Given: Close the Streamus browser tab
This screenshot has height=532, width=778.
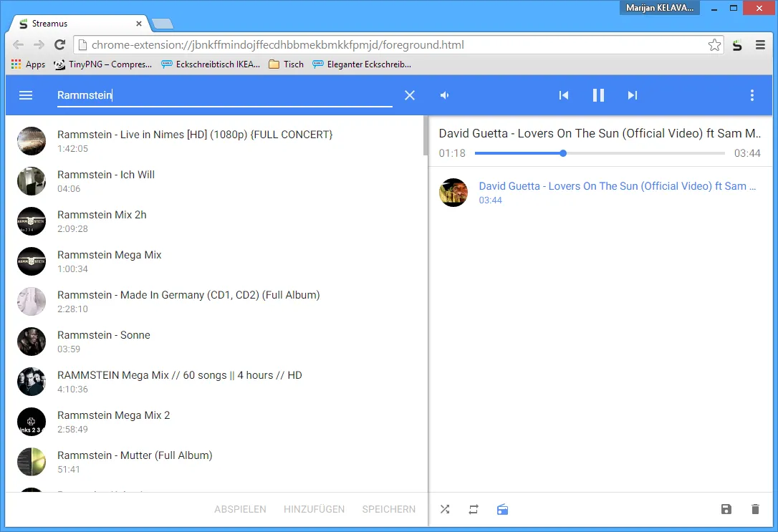Looking at the screenshot, I should pyautogui.click(x=139, y=24).
